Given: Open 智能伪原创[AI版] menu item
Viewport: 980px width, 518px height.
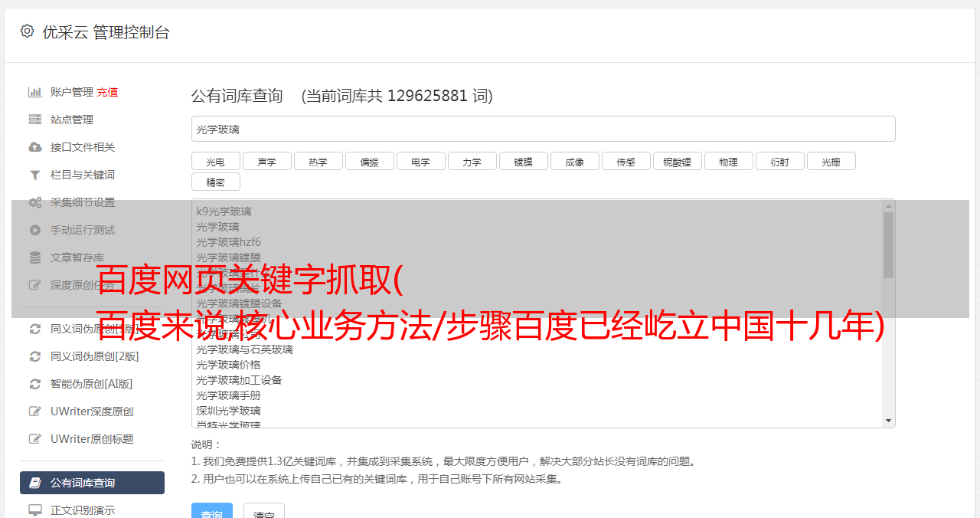Looking at the screenshot, I should click(92, 384).
